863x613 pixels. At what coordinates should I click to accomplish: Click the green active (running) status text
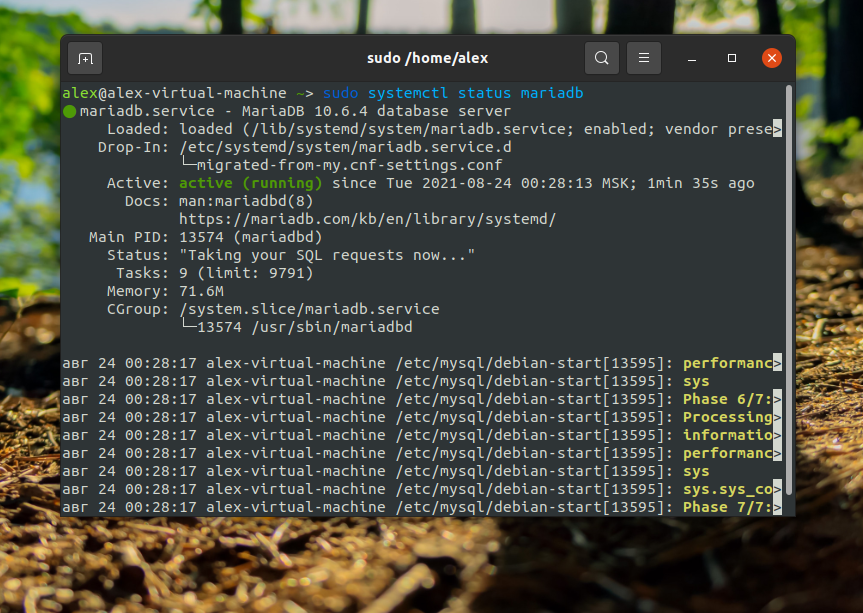tap(250, 183)
